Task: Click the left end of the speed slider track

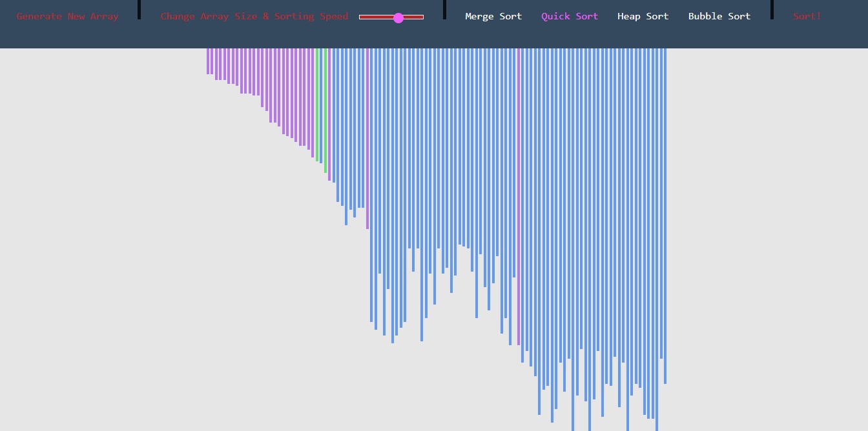Action: [361, 17]
